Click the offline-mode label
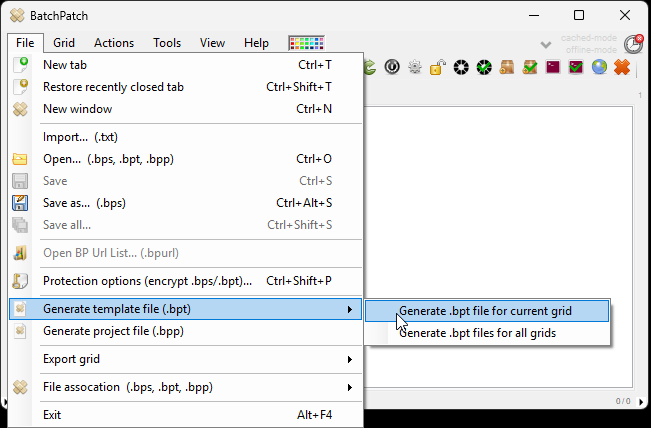 [591, 50]
